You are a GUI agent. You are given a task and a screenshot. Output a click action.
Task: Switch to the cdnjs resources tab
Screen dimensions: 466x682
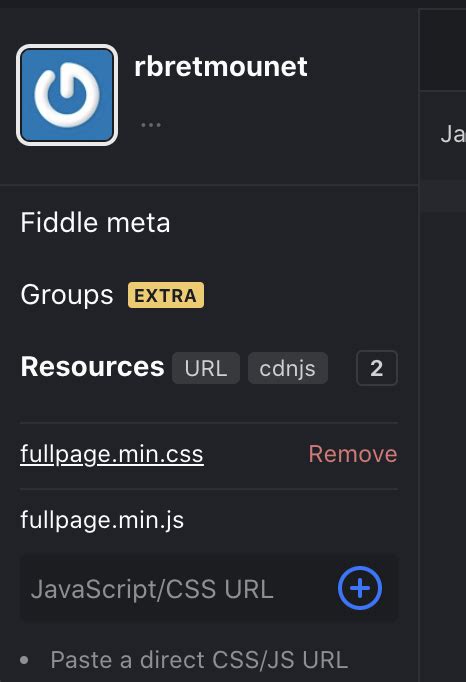(288, 368)
